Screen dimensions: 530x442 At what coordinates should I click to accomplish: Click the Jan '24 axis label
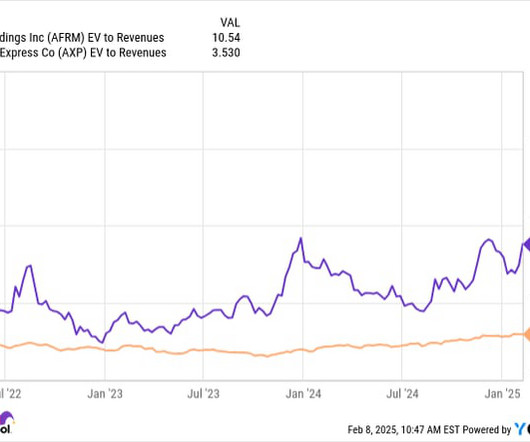(x=303, y=394)
